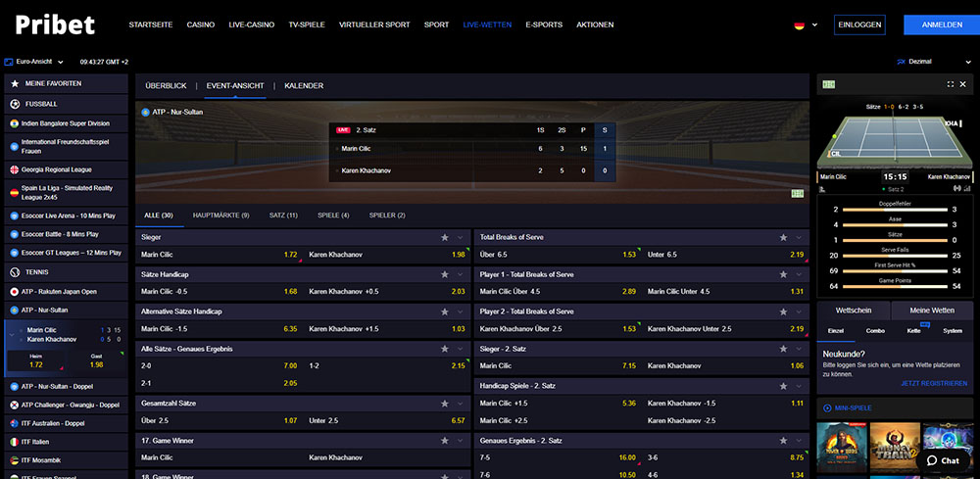The width and height of the screenshot is (980, 479).
Task: Click the Einloggen button
Action: point(858,24)
